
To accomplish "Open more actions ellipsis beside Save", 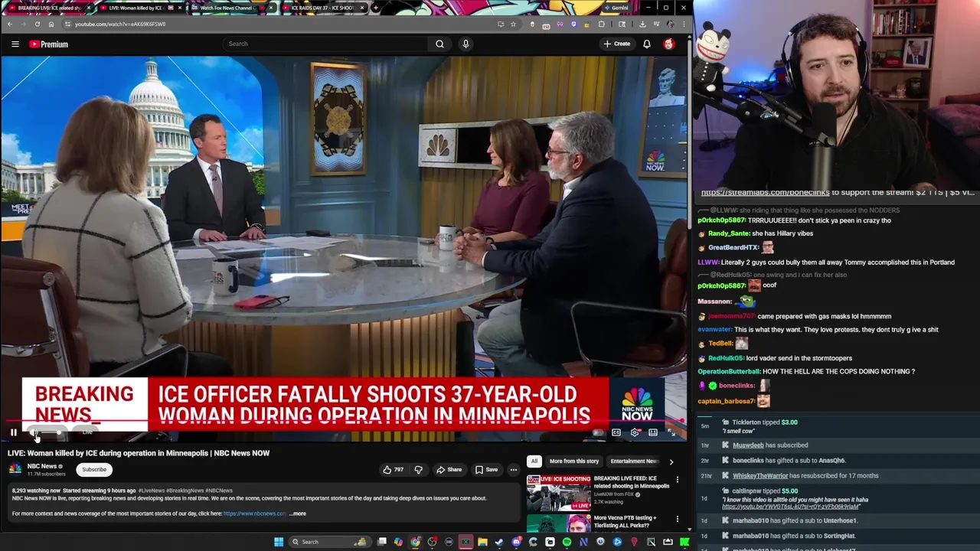I will [514, 469].
